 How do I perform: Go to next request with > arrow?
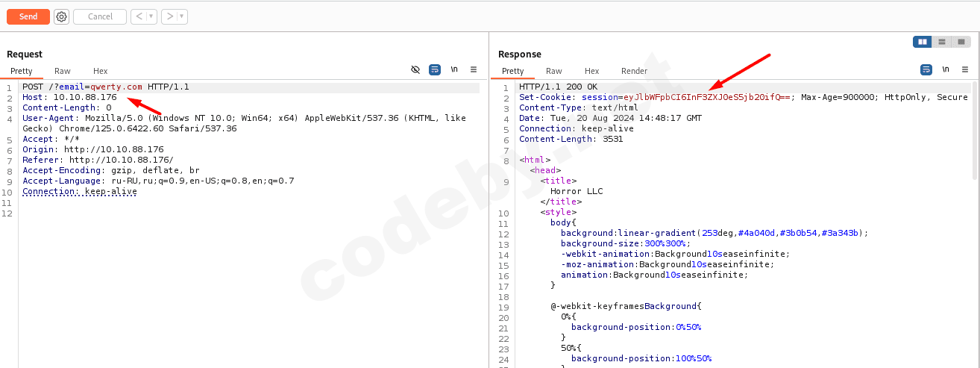(169, 16)
